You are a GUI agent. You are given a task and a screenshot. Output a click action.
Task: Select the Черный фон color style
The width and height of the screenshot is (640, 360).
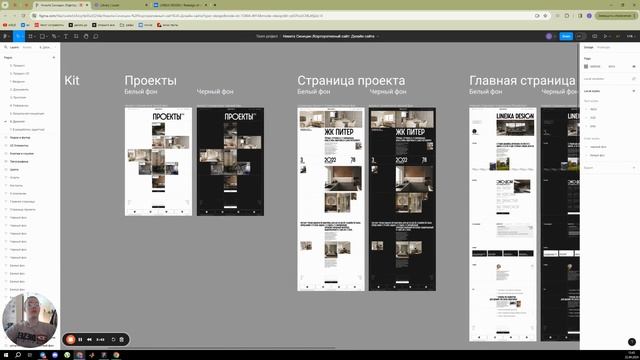[598, 147]
